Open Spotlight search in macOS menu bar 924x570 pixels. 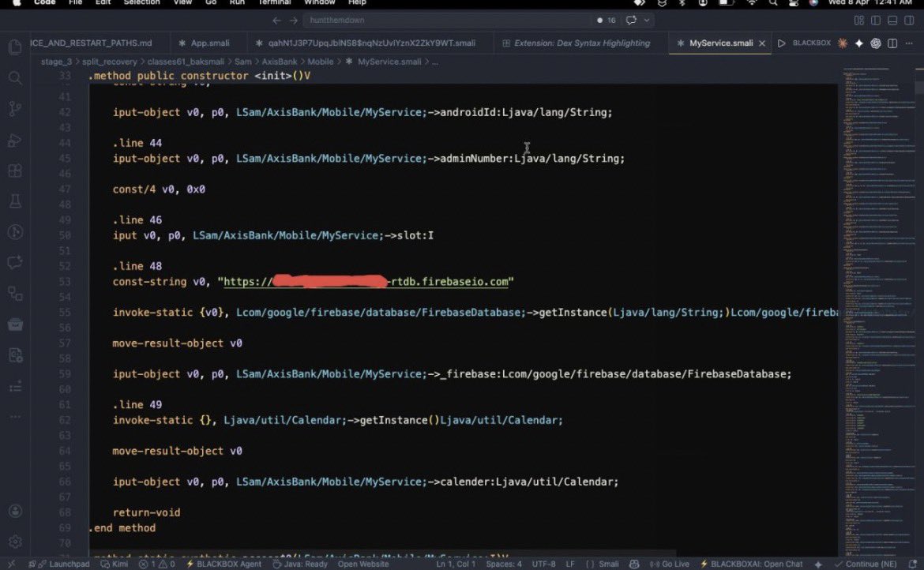click(x=772, y=3)
